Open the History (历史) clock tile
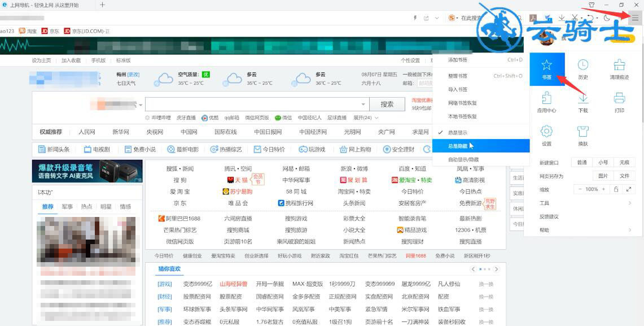 [583, 69]
